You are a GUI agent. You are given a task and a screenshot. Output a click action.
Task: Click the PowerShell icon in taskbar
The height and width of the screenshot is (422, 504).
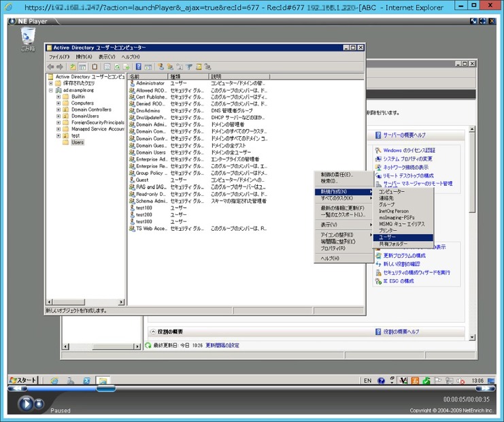coord(86,381)
